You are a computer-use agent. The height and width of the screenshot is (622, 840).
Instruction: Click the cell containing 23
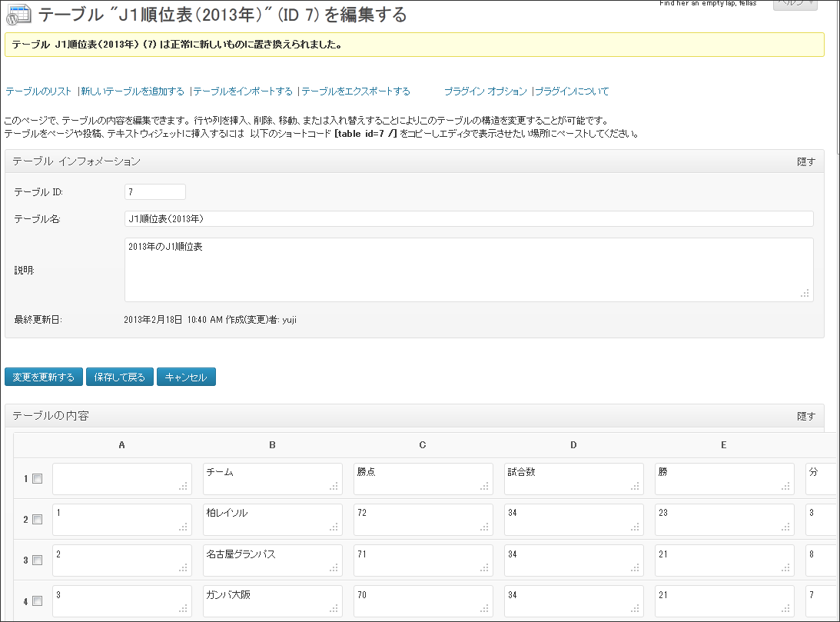pos(724,520)
